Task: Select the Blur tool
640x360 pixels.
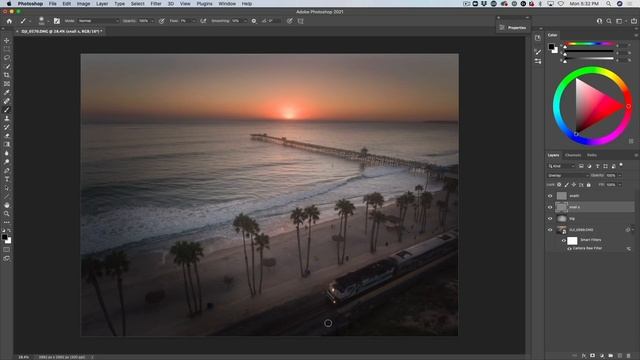Action: pos(7,153)
